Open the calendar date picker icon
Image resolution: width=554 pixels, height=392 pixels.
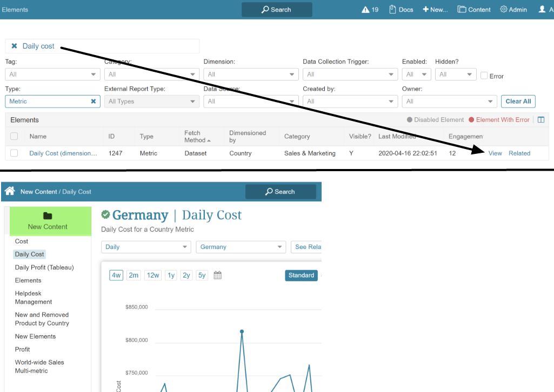pyautogui.click(x=218, y=275)
